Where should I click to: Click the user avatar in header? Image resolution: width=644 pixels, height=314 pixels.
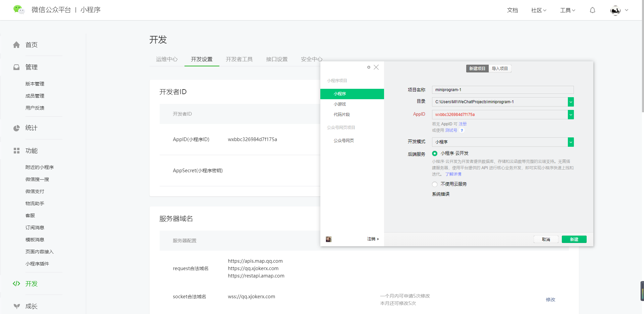coord(615,10)
